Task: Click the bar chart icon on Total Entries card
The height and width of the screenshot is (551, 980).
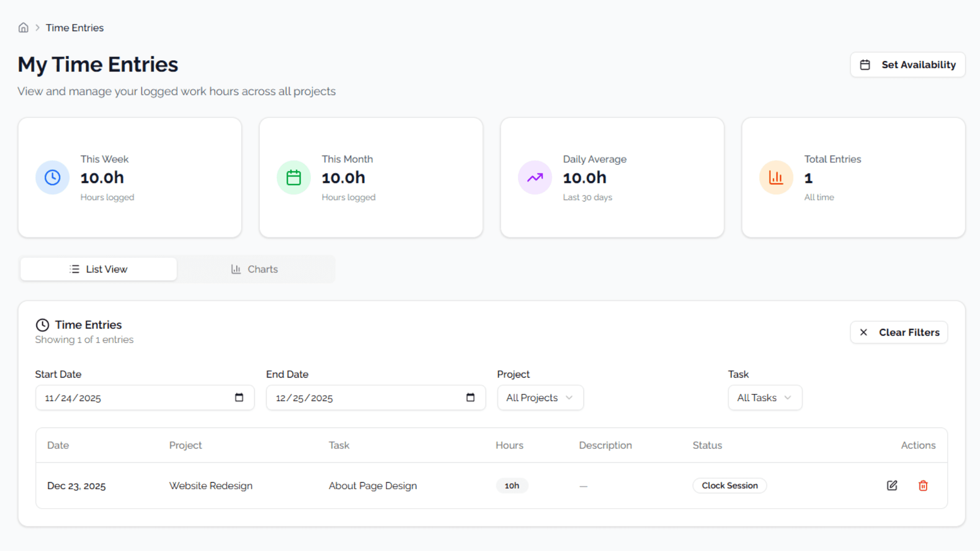Action: pyautogui.click(x=776, y=178)
